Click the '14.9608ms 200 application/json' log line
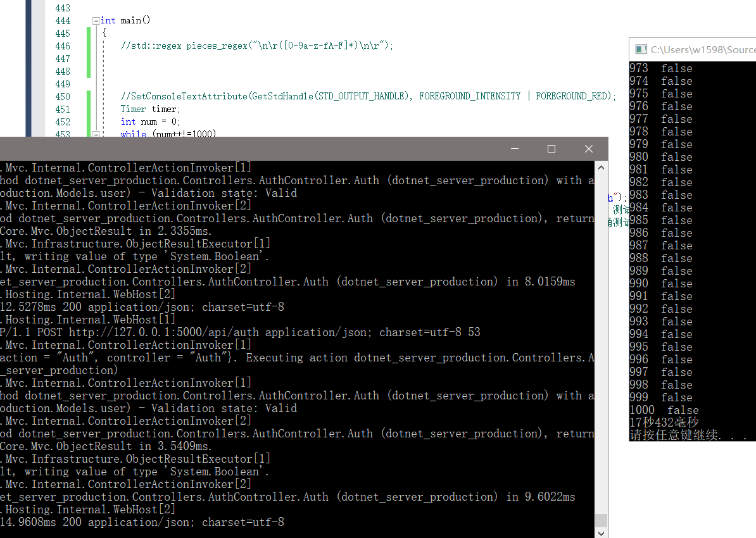Screen dimensions: 756x538 pos(142,522)
